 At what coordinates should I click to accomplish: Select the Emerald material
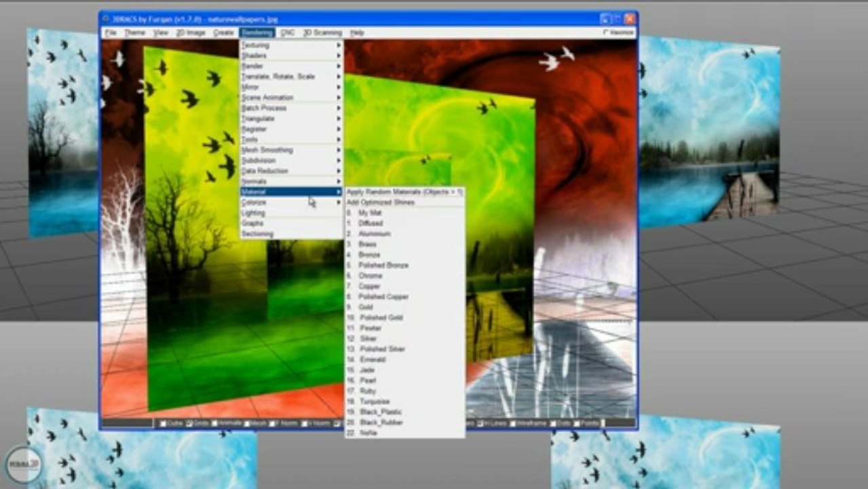[x=404, y=359]
